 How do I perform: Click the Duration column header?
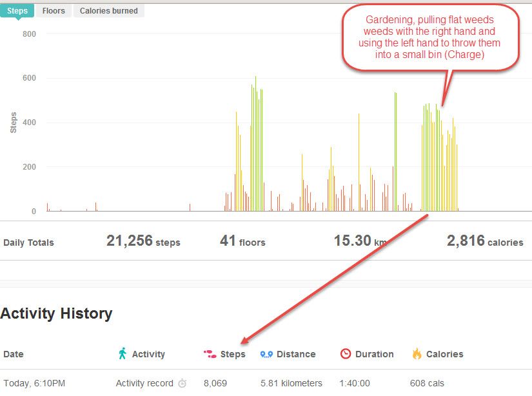(375, 354)
